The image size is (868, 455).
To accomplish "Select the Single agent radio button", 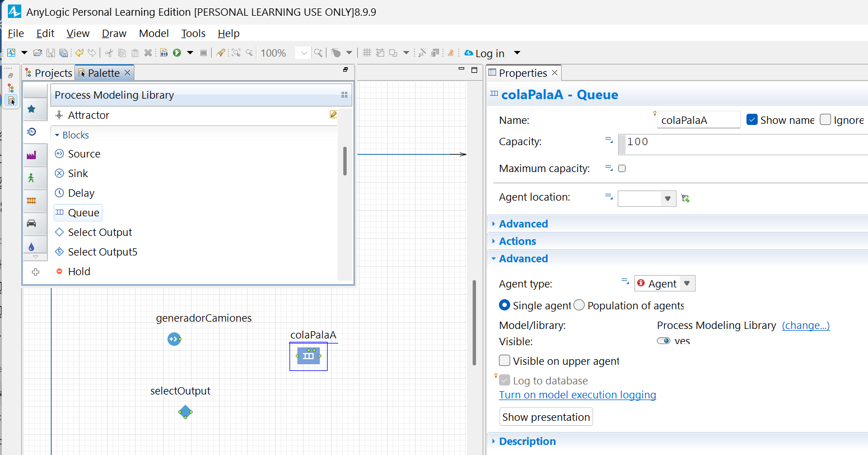I will (505, 305).
